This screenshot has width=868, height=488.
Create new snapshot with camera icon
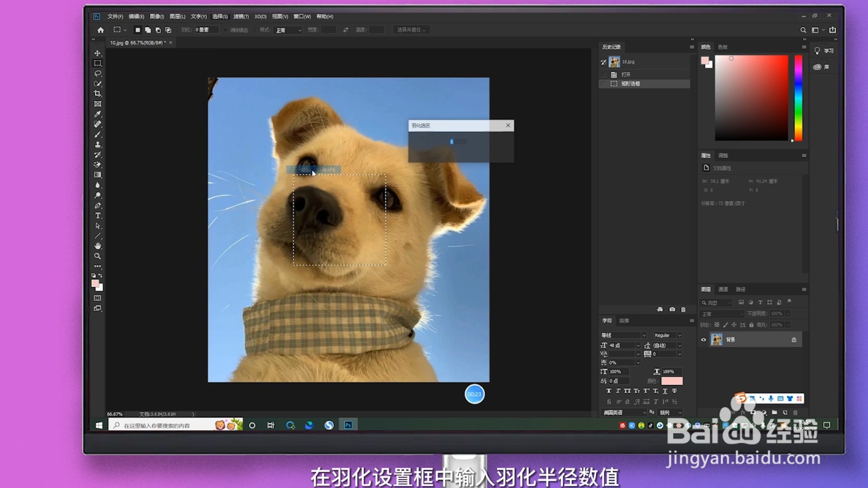coord(672,309)
